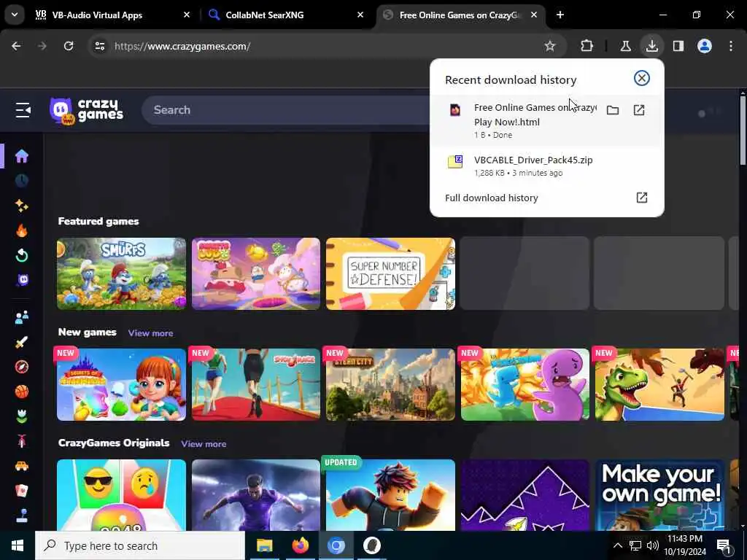
Task: Bookmark this page with the star icon
Action: (550, 46)
